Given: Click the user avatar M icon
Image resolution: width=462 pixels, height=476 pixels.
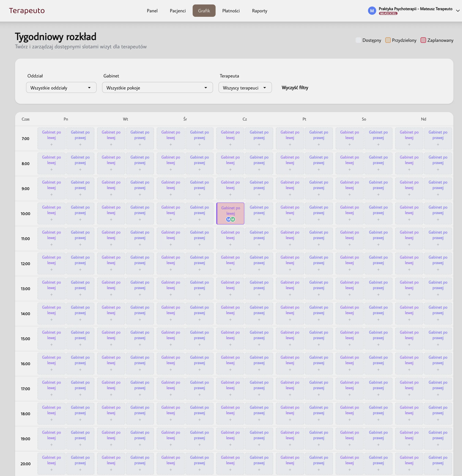Looking at the screenshot, I should [372, 11].
